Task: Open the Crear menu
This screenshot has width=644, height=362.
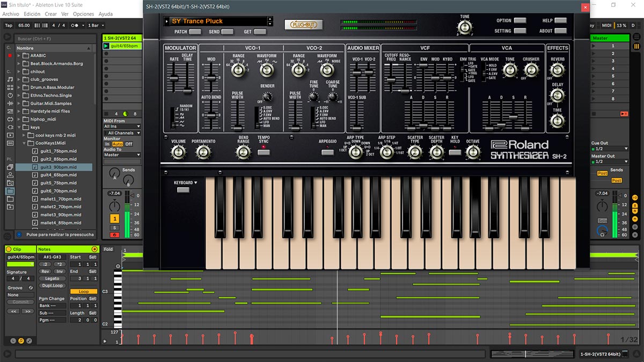Action: point(50,14)
